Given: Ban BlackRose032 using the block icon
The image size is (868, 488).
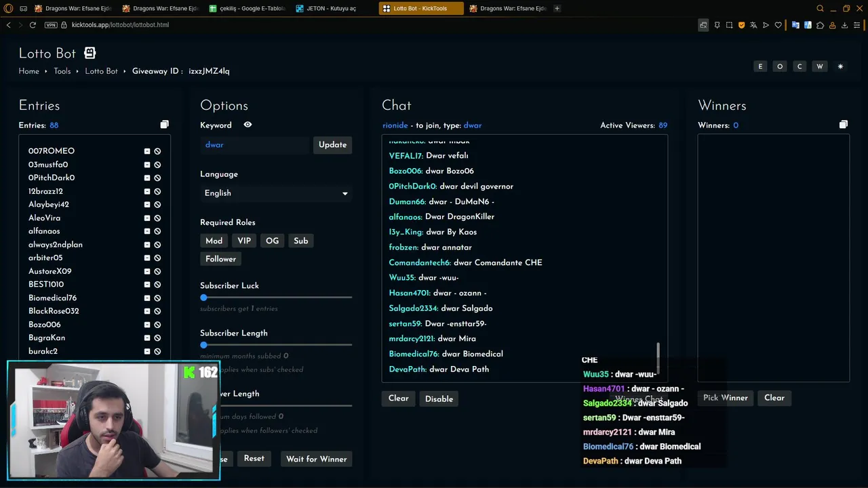Looking at the screenshot, I should coord(157,311).
